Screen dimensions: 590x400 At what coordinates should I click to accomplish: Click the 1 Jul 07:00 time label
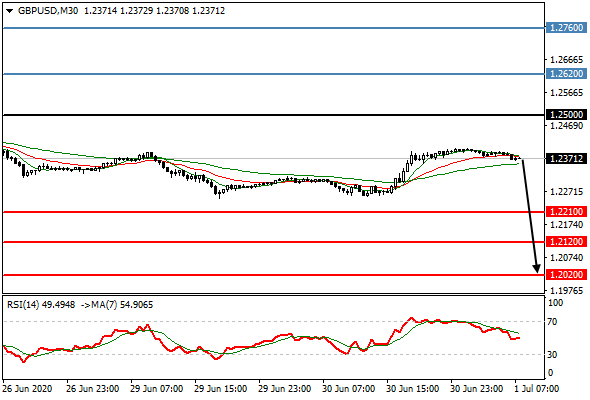pos(537,389)
